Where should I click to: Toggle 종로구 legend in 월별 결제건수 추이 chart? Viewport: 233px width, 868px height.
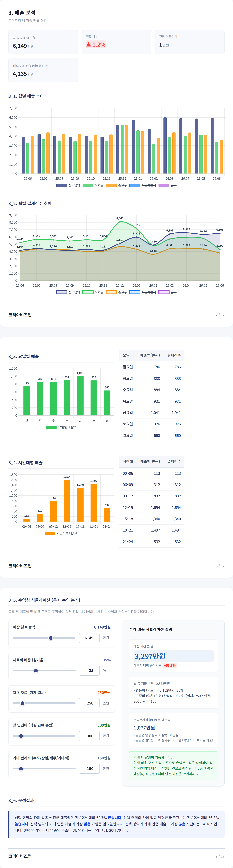click(116, 292)
